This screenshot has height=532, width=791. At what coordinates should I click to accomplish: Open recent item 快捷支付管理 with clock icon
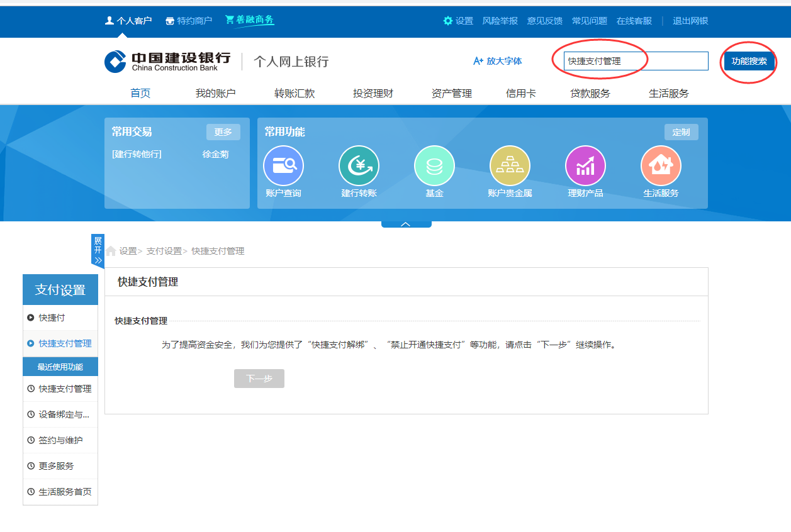click(x=60, y=389)
